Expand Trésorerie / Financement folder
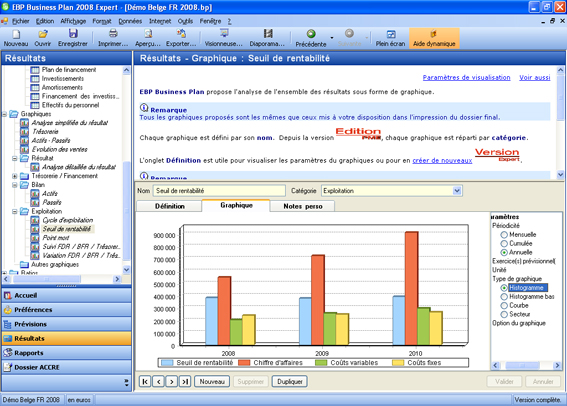Screen dimensions: 567x406 coord(15,176)
